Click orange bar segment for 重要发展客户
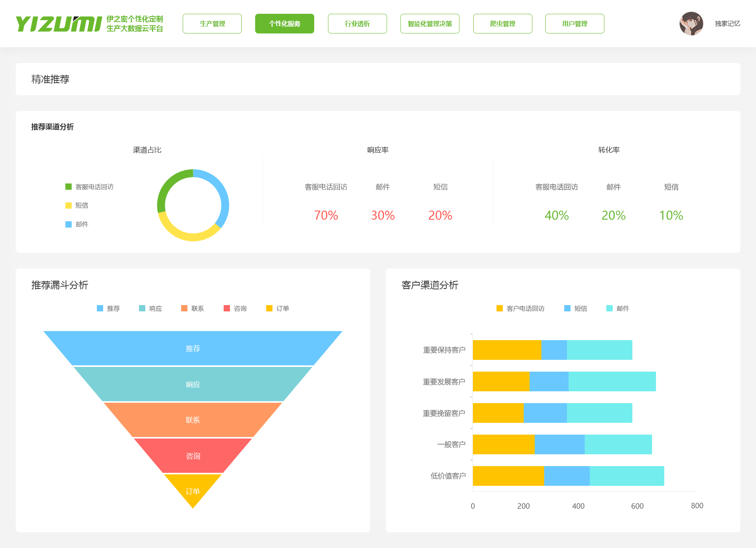 [x=501, y=381]
